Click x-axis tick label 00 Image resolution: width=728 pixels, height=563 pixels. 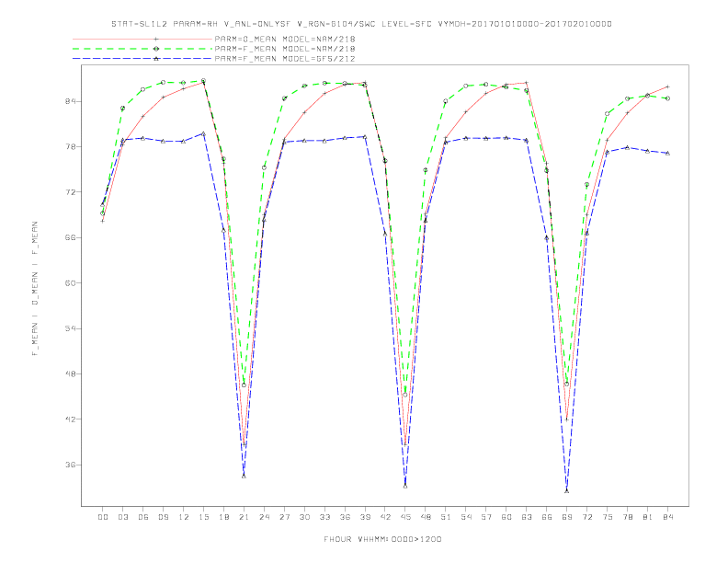click(103, 517)
